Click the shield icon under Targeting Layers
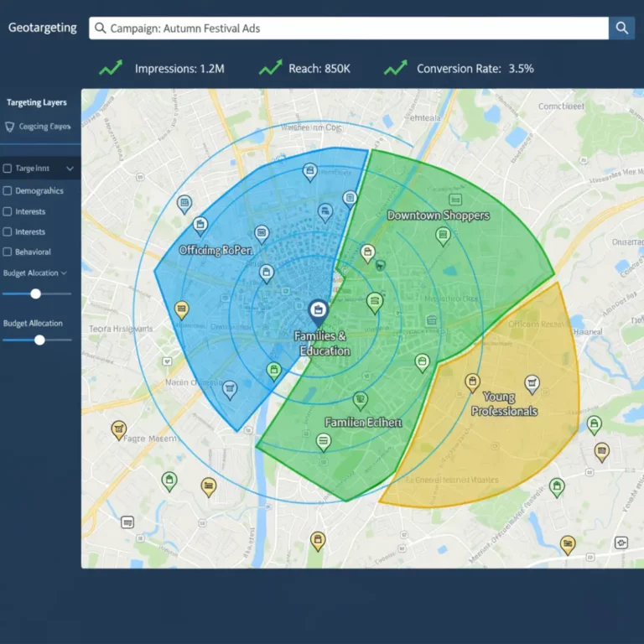644x644 pixels. (10, 127)
